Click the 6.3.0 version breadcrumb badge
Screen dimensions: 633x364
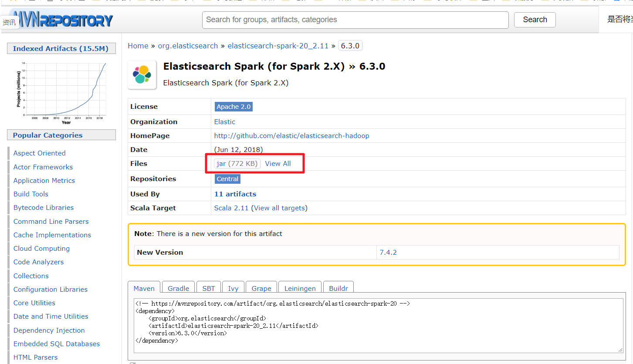point(350,46)
